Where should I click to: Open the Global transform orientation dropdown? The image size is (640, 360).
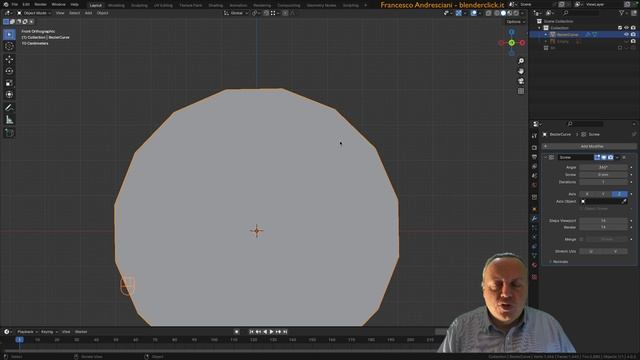pyautogui.click(x=236, y=13)
